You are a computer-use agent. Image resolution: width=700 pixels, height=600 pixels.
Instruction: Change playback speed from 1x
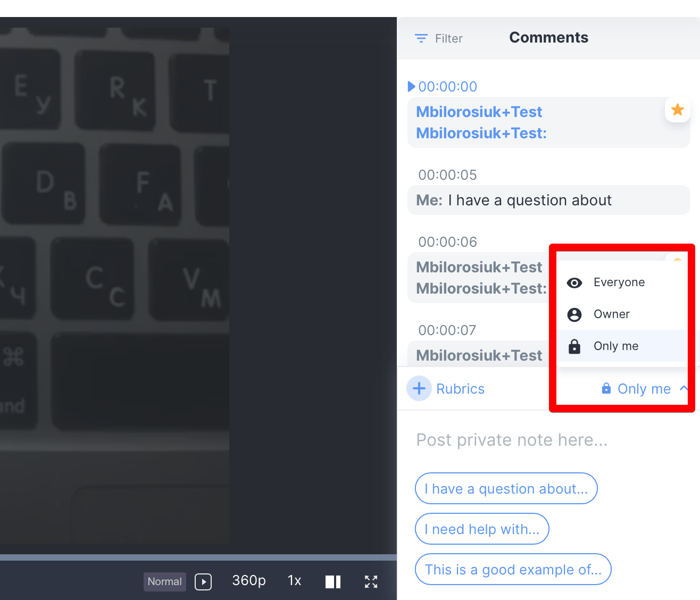coord(294,580)
